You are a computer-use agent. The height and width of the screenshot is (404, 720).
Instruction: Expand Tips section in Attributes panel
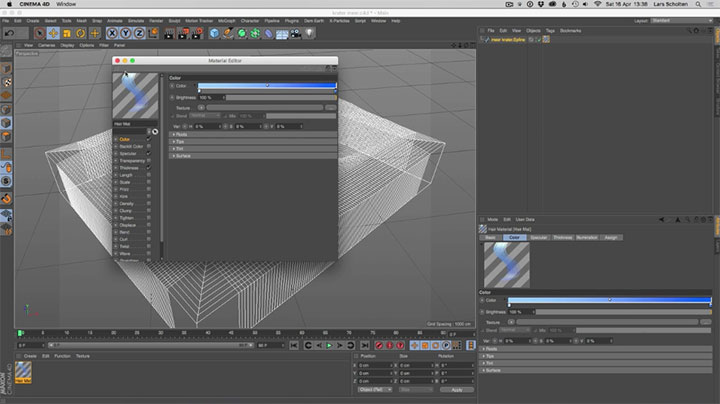(x=595, y=356)
